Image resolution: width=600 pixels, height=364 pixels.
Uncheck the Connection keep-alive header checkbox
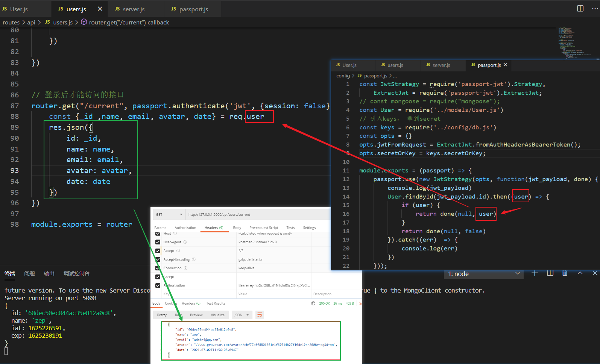coord(158,268)
